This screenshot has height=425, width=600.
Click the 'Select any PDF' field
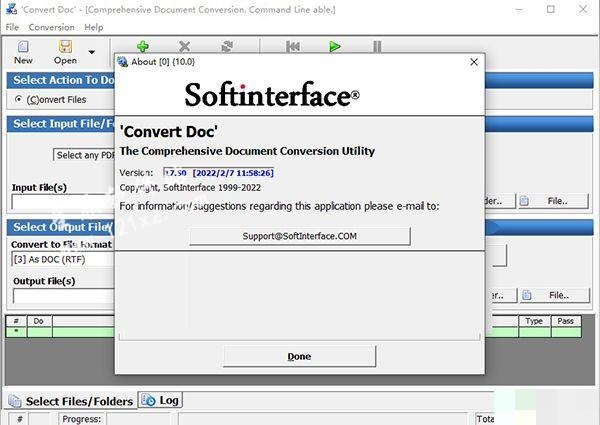(84, 155)
